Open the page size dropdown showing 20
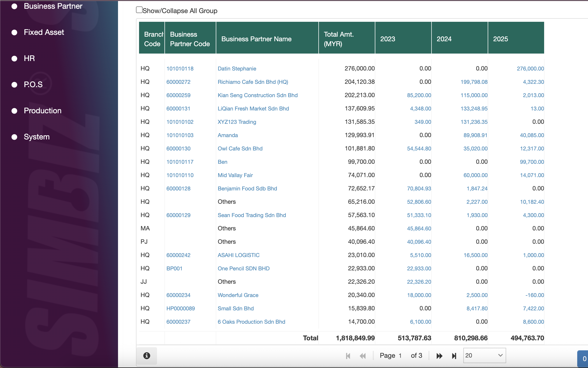The width and height of the screenshot is (588, 368). coord(484,355)
